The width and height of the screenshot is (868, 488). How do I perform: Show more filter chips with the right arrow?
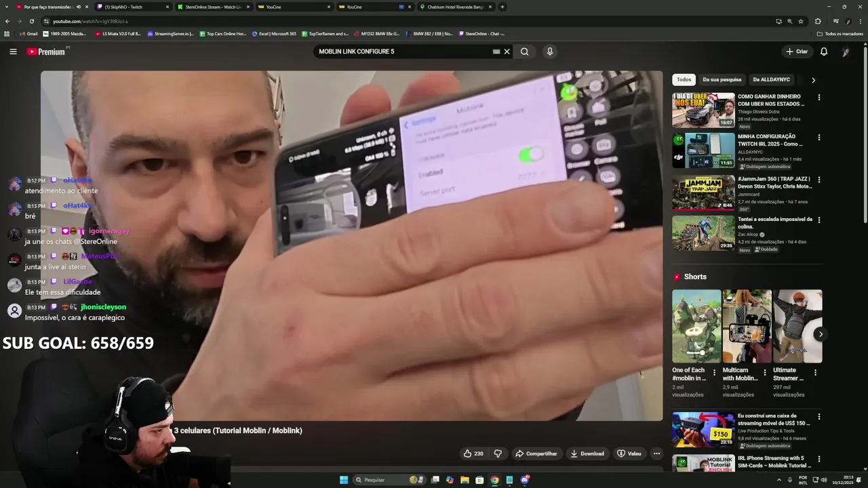[x=813, y=80]
